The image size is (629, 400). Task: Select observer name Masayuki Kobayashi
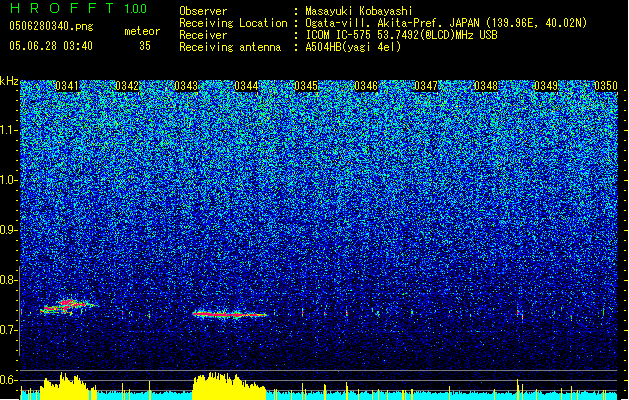coord(359,11)
